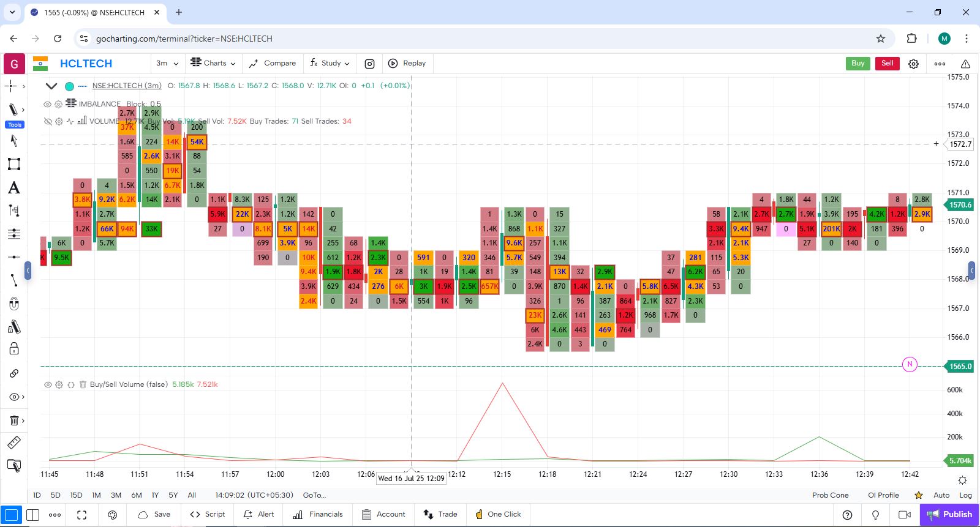
Task: Enter fullscreen chart mode
Action: [x=81, y=515]
